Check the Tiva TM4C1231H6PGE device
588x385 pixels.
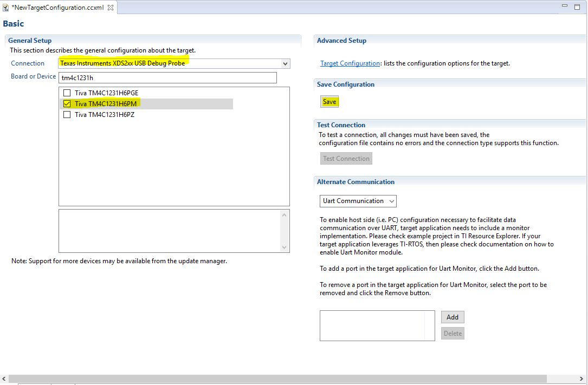pyautogui.click(x=67, y=93)
